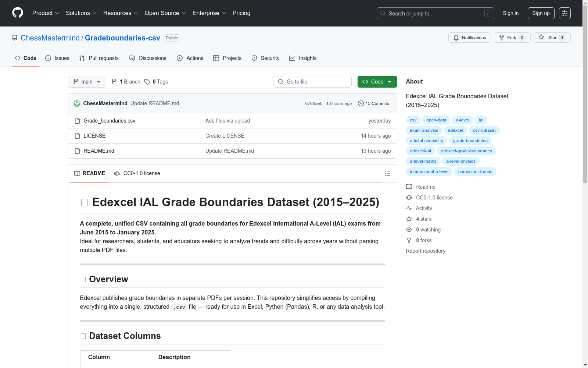Open the README.md file
The width and height of the screenshot is (588, 368).
point(99,151)
